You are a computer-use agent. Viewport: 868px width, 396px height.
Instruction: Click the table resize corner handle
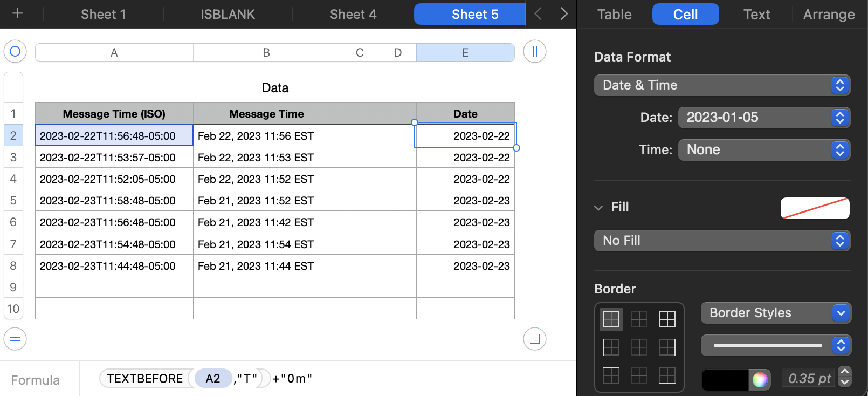(x=534, y=339)
